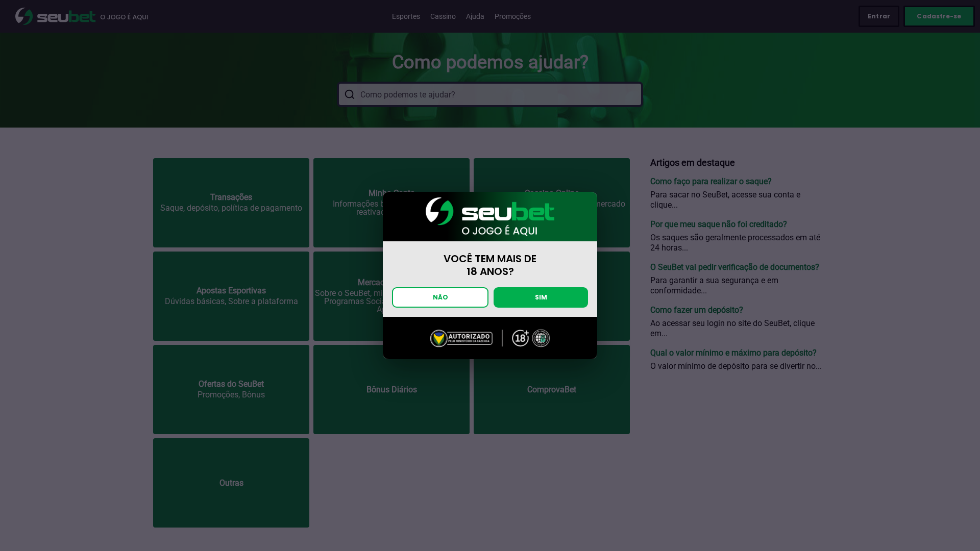
Task: Open the Cassino menu item
Action: (x=443, y=16)
